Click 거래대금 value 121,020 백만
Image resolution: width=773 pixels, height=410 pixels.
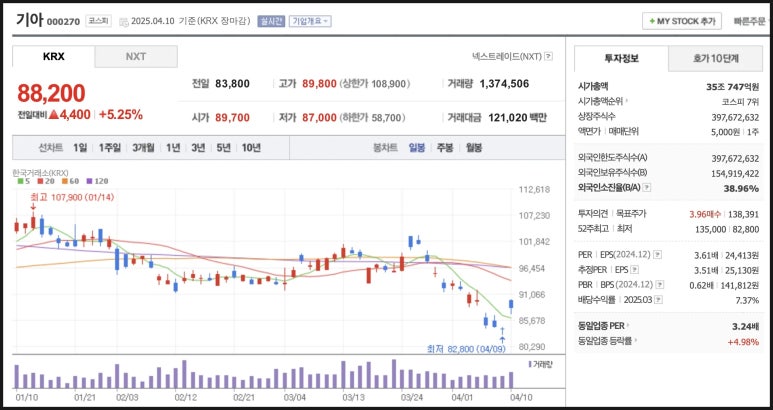click(x=517, y=117)
